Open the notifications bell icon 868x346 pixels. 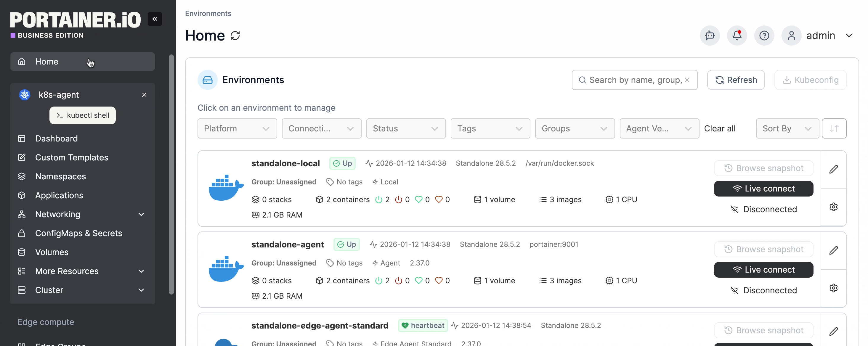pos(737,36)
